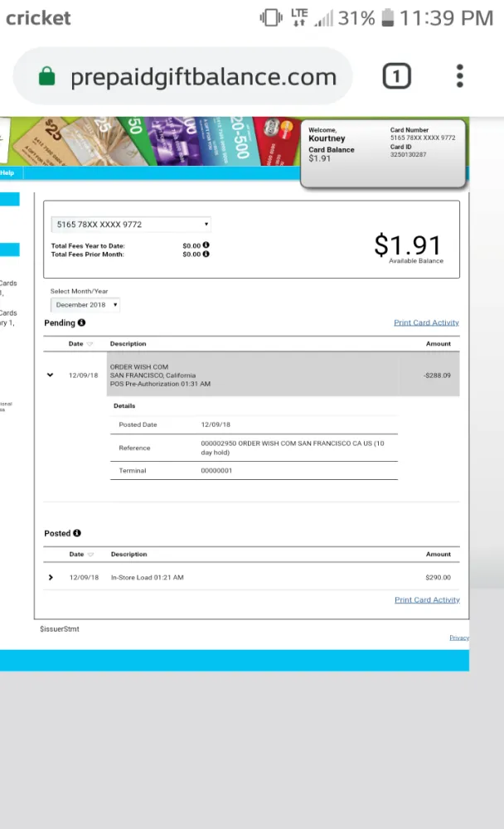Viewport: 504px width, 829px height.
Task: Tap the gift cards banner image
Action: point(151,141)
